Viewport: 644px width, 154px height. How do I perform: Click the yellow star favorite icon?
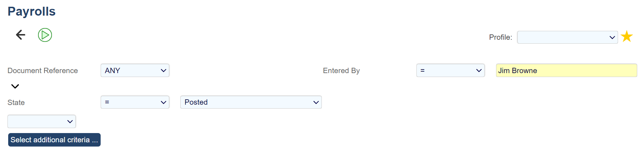[x=627, y=37]
